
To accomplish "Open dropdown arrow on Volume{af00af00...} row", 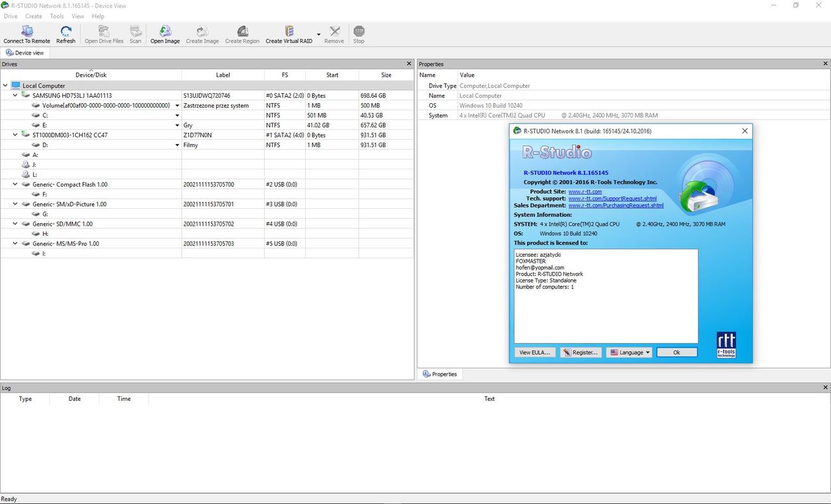I will tap(177, 105).
